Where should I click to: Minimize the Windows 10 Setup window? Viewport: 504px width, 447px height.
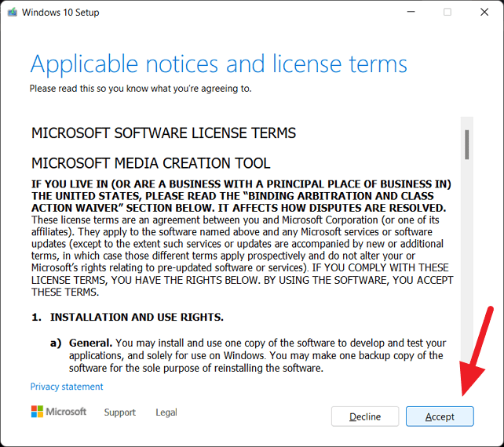pyautogui.click(x=411, y=12)
